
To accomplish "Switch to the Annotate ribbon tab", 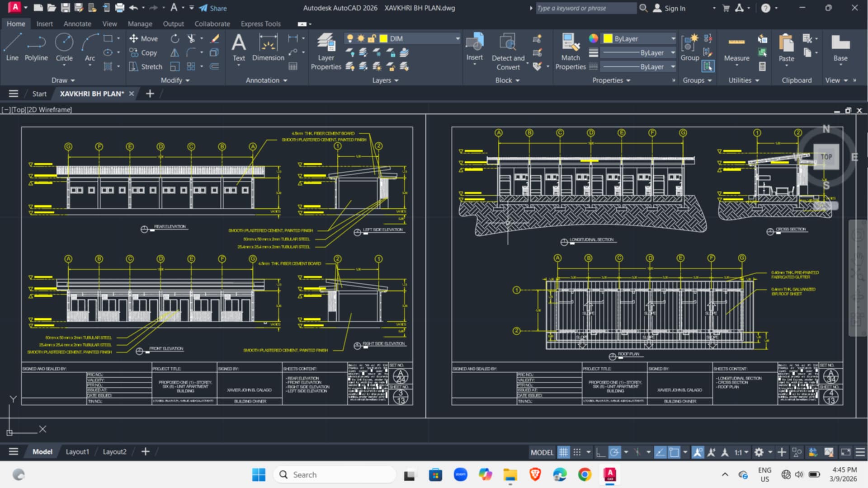I will tap(77, 23).
